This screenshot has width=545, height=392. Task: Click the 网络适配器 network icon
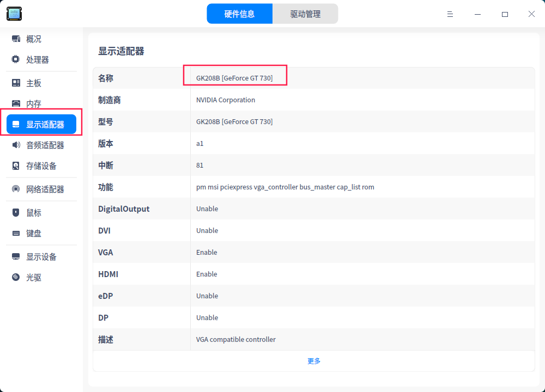(x=16, y=189)
